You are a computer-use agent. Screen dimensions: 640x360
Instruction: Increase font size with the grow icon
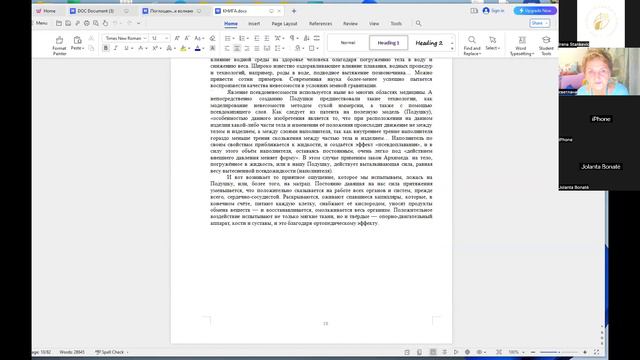177,38
